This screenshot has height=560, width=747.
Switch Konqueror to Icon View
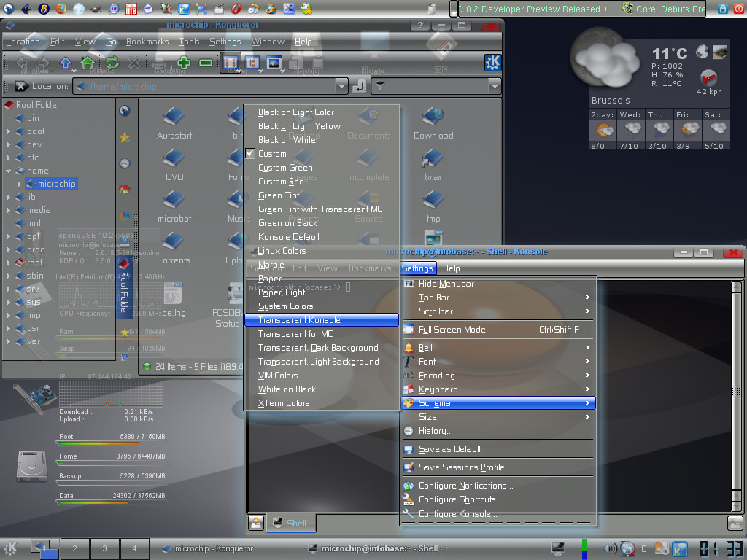[x=231, y=63]
